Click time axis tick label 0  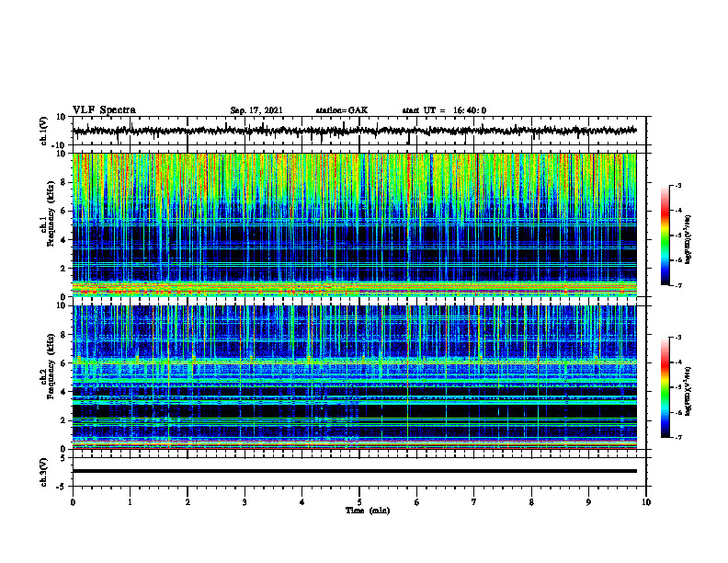[x=73, y=502]
